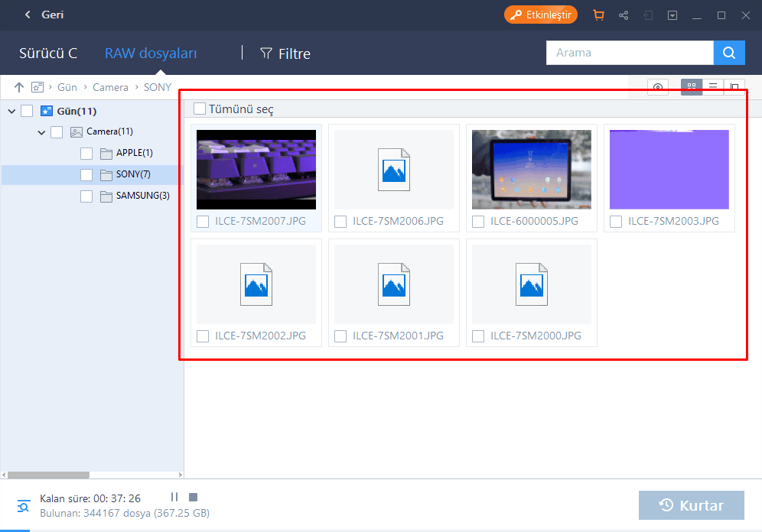Open the shopping cart icon
The height and width of the screenshot is (532, 762).
(598, 15)
